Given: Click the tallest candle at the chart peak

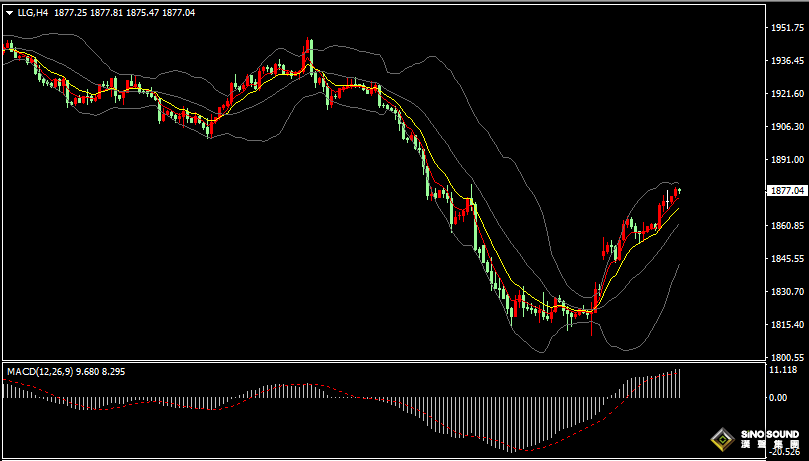Looking at the screenshot, I should coord(309,55).
